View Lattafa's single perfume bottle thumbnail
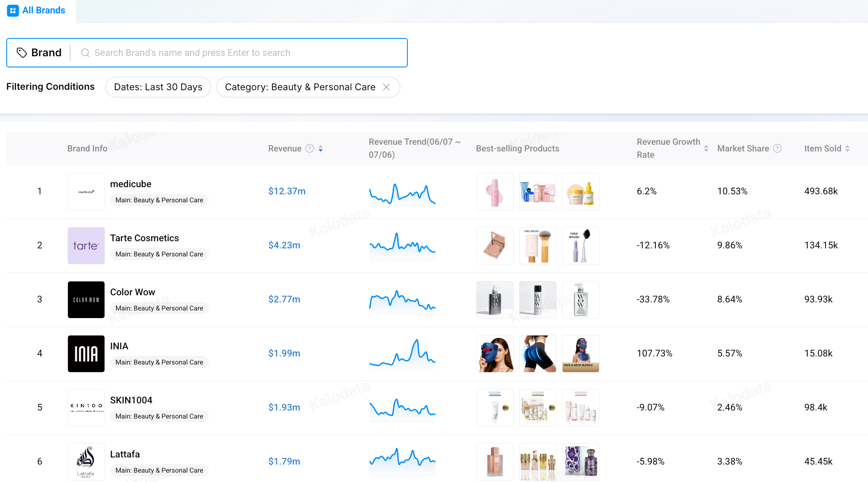Viewport: 868px width, 482px height. click(x=495, y=462)
